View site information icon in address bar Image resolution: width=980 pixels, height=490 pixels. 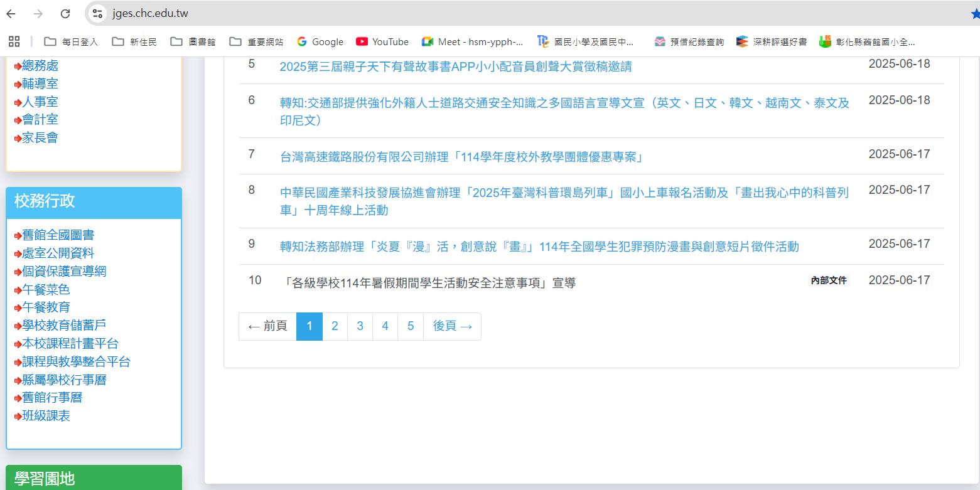pos(97,13)
